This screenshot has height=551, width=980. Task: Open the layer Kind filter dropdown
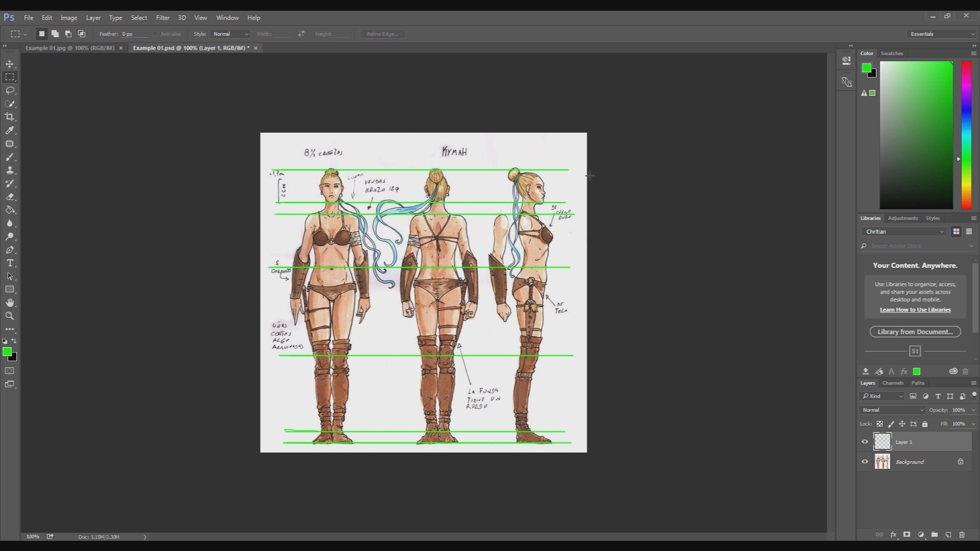click(883, 396)
